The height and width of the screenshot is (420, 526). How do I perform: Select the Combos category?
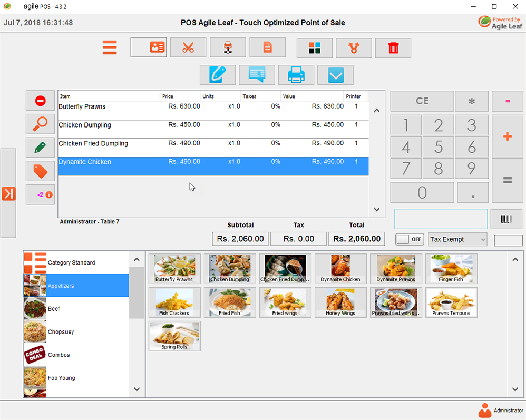coord(76,355)
